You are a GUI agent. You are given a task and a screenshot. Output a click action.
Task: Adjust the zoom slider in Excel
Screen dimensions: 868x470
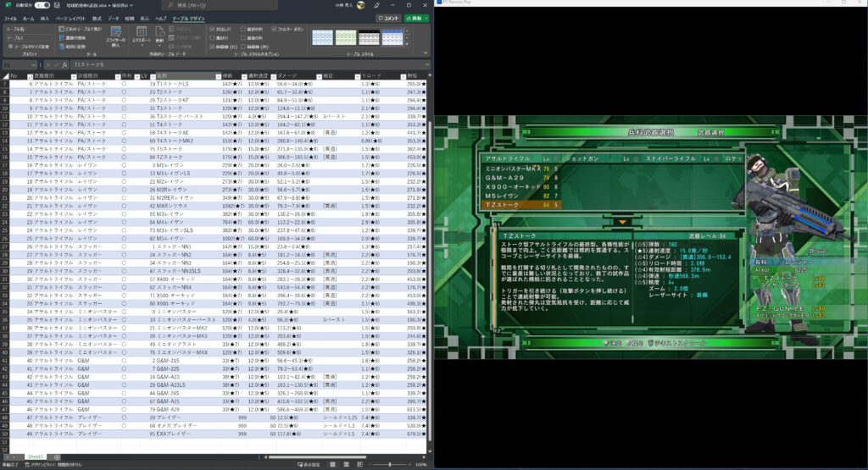point(390,464)
